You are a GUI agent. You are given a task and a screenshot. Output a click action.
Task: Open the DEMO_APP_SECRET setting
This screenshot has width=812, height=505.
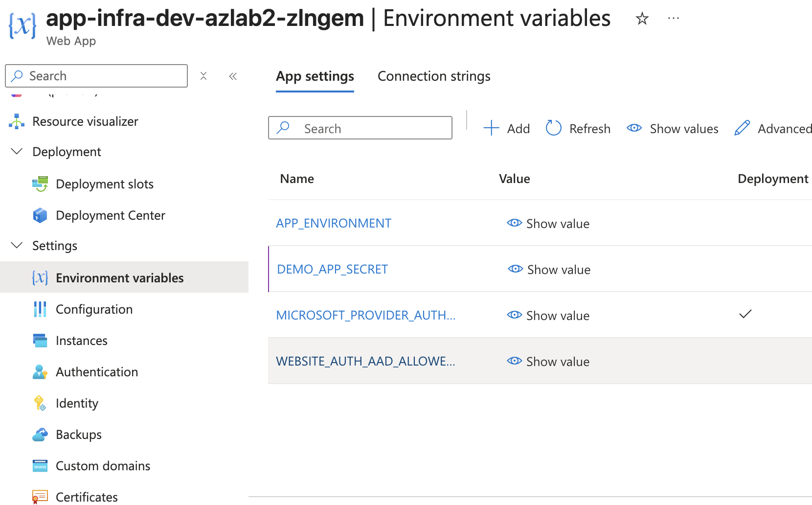tap(333, 269)
